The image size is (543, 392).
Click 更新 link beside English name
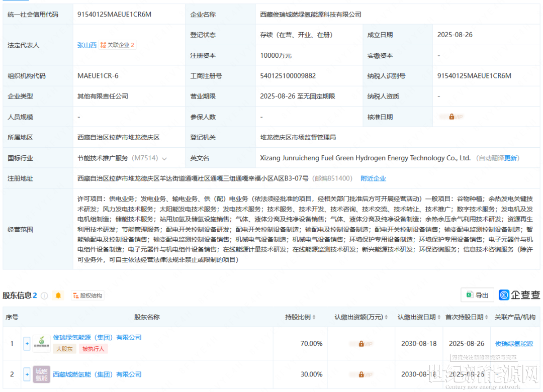pos(510,158)
